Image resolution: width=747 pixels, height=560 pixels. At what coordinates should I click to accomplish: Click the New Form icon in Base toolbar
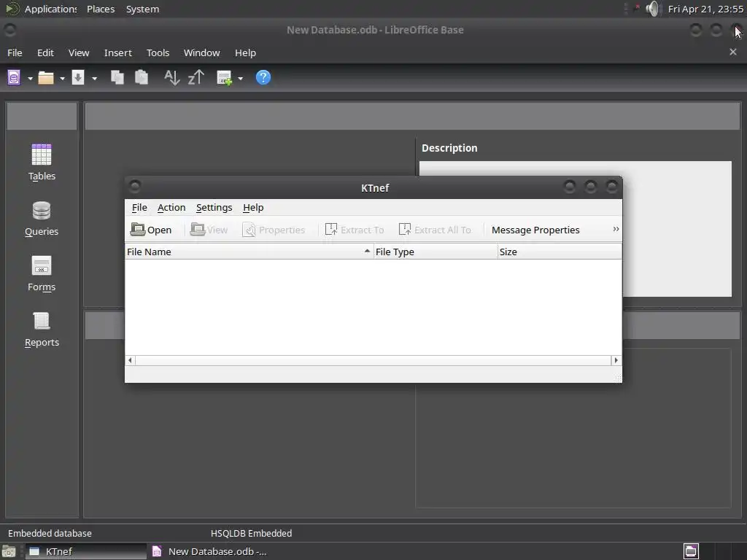225,77
